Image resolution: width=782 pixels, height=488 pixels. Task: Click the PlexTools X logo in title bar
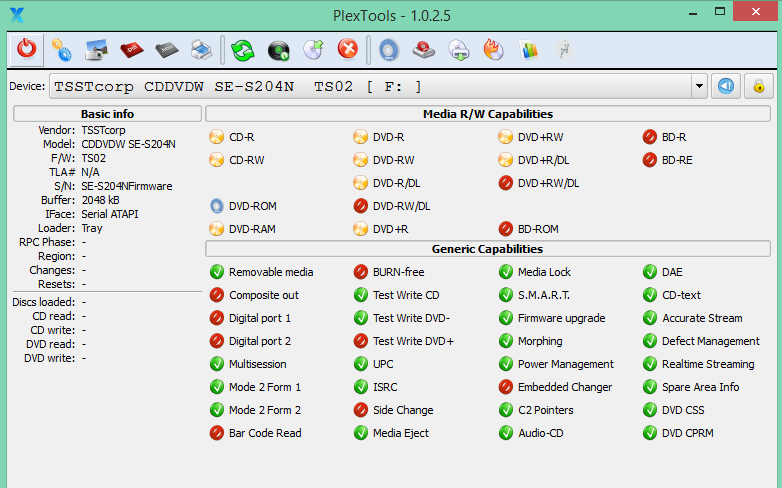(x=16, y=15)
